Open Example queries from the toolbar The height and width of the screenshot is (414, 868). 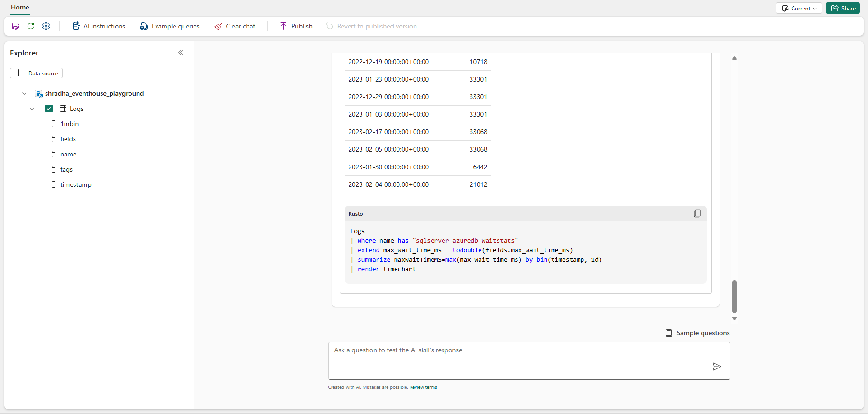point(169,26)
